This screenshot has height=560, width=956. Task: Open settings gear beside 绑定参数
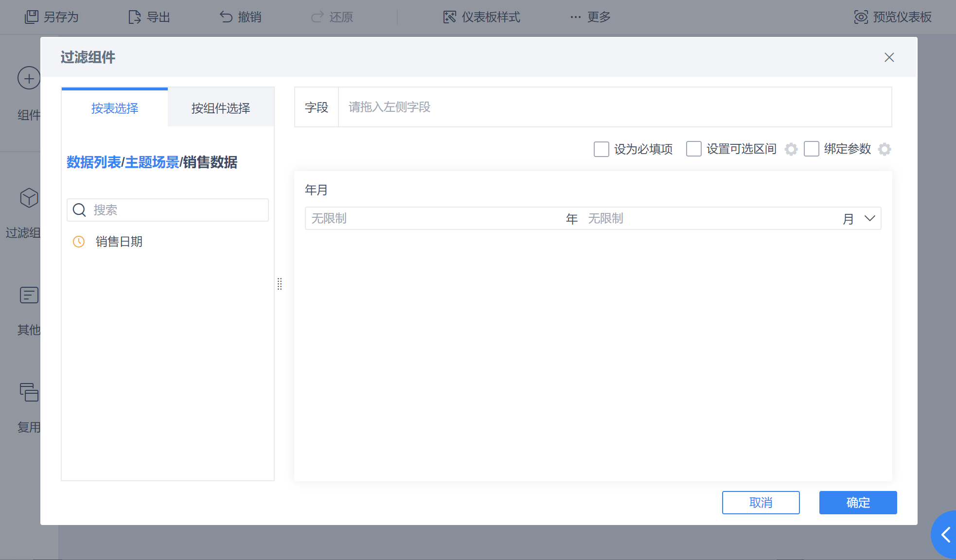(885, 149)
